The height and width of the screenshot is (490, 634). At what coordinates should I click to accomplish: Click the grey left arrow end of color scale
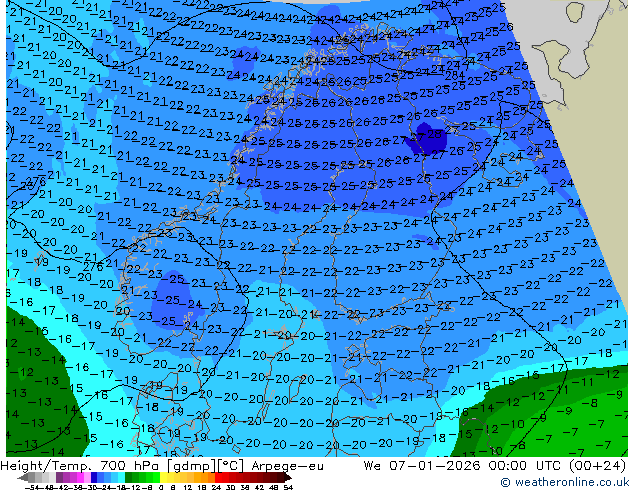pos(23,478)
